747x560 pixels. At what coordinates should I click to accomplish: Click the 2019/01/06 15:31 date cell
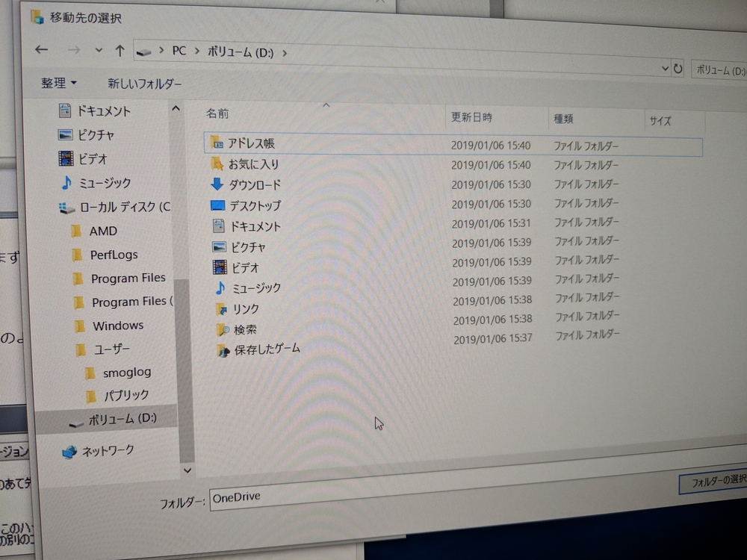click(492, 223)
